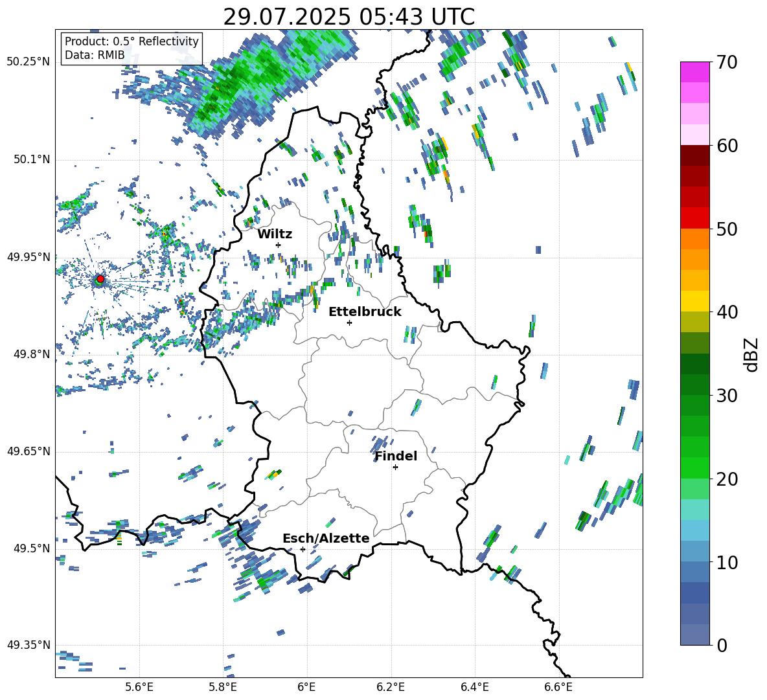Click the 5.6°E longitude label
Viewport: 767px width, 700px height.
[x=139, y=687]
